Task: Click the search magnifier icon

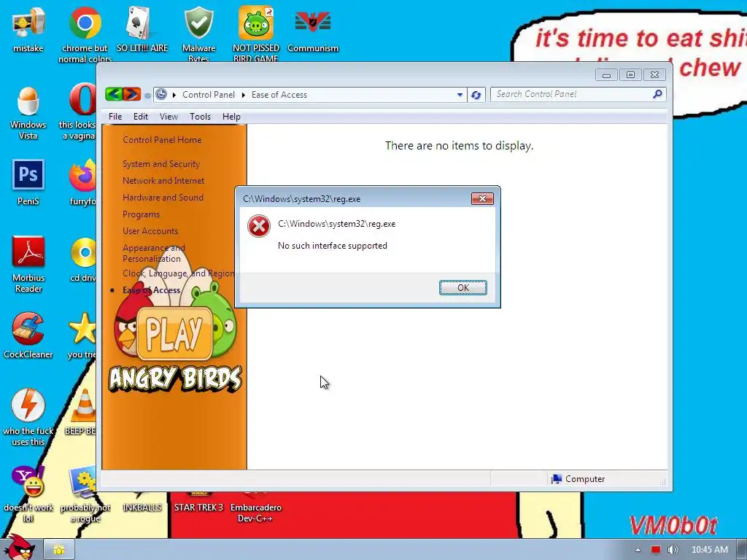Action: click(x=658, y=94)
